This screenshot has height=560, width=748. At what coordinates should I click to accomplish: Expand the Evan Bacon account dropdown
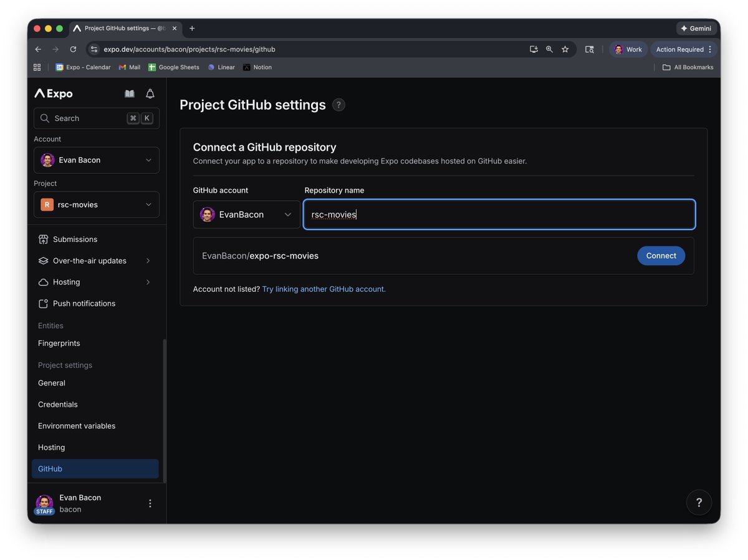(97, 160)
